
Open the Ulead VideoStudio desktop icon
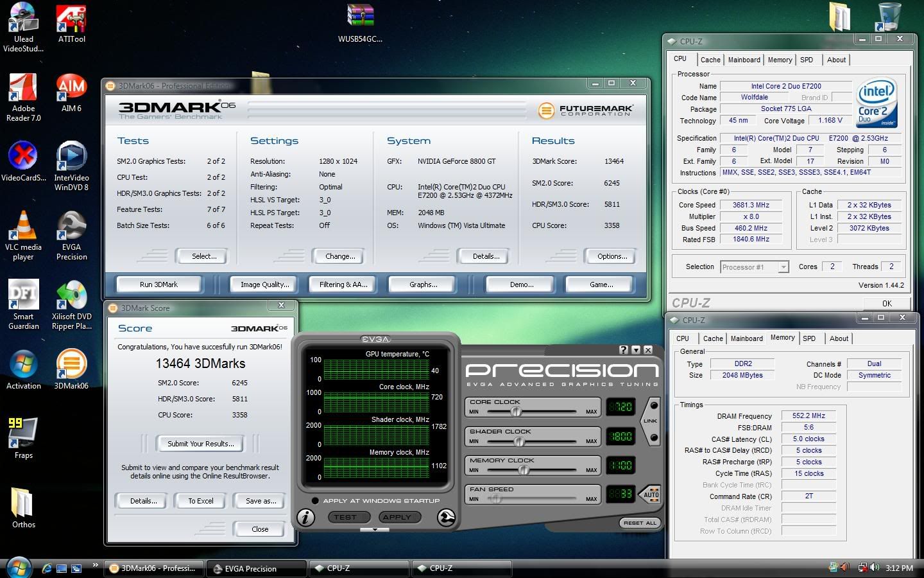23,27
